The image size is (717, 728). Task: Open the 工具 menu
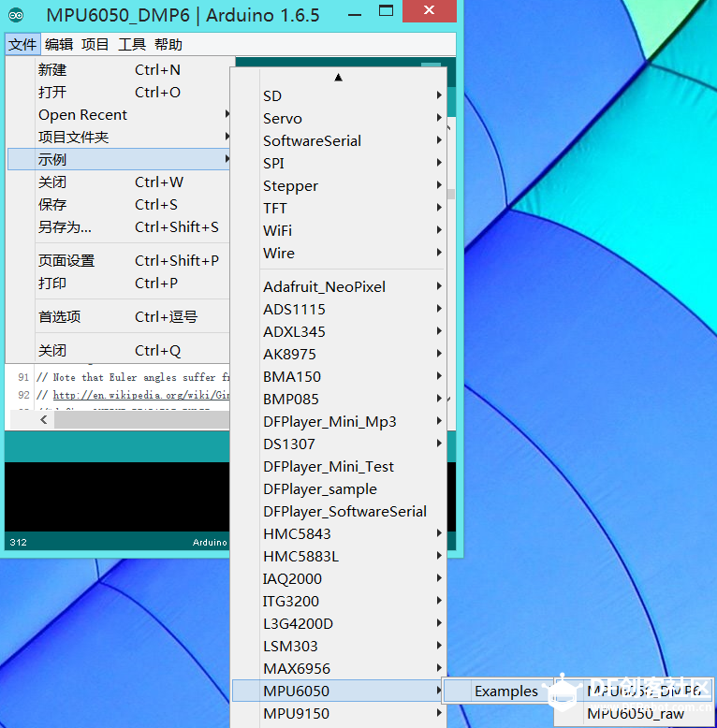(x=132, y=45)
